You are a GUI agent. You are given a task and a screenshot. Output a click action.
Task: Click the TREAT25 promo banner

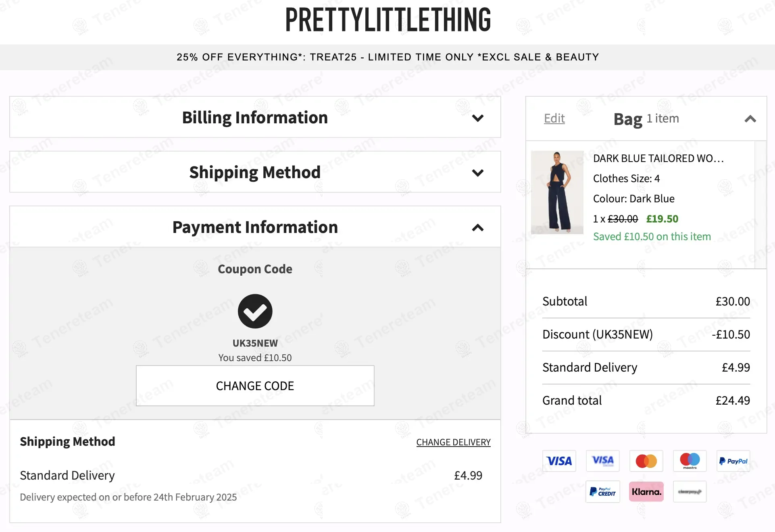pos(387,57)
